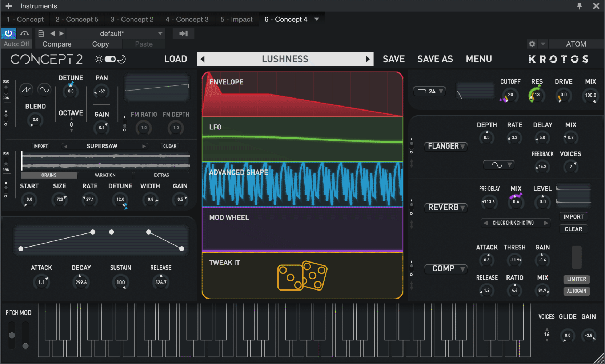Select the sawtooth oscillator waveform icon

pyautogui.click(x=26, y=89)
